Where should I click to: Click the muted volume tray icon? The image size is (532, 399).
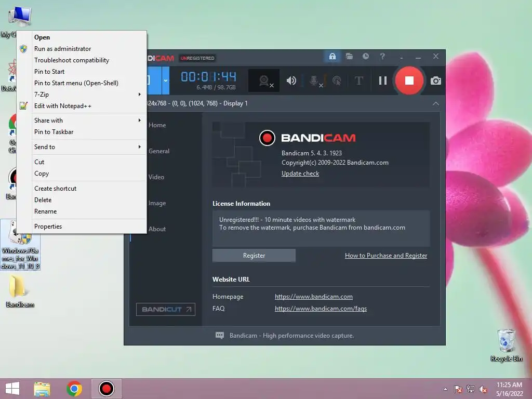tap(483, 389)
